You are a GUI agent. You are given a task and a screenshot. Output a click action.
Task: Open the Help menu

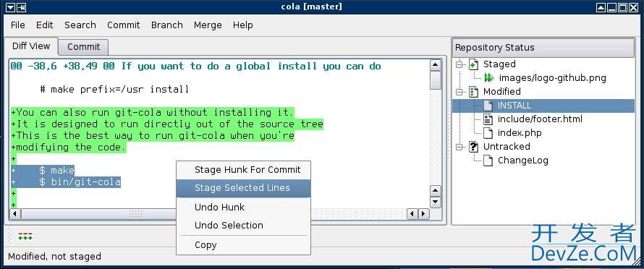242,25
